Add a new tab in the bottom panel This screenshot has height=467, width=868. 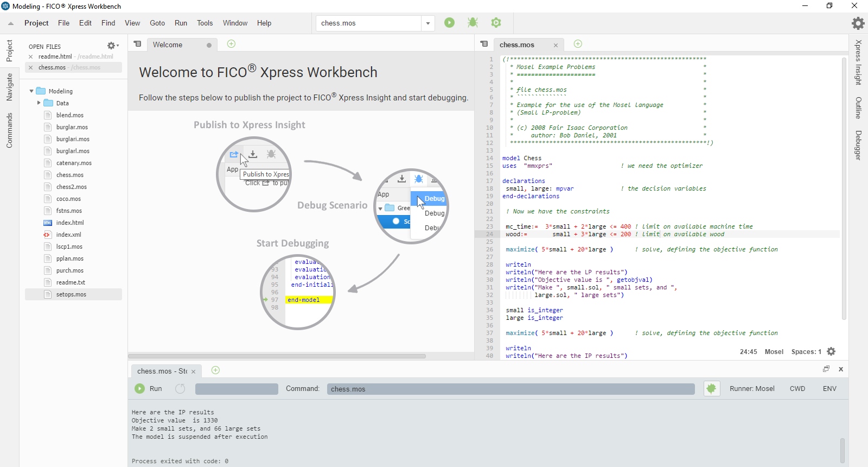215,370
